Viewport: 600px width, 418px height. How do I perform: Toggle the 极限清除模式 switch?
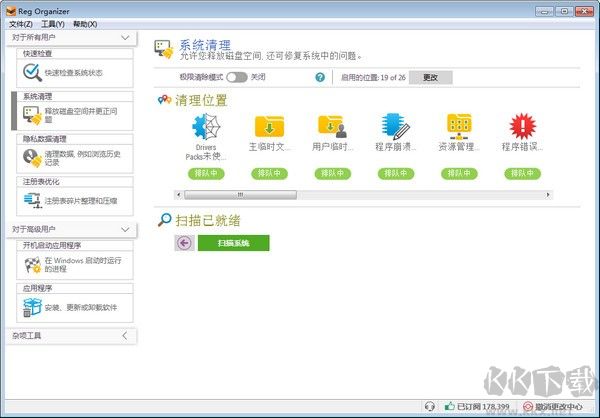pyautogui.click(x=236, y=77)
